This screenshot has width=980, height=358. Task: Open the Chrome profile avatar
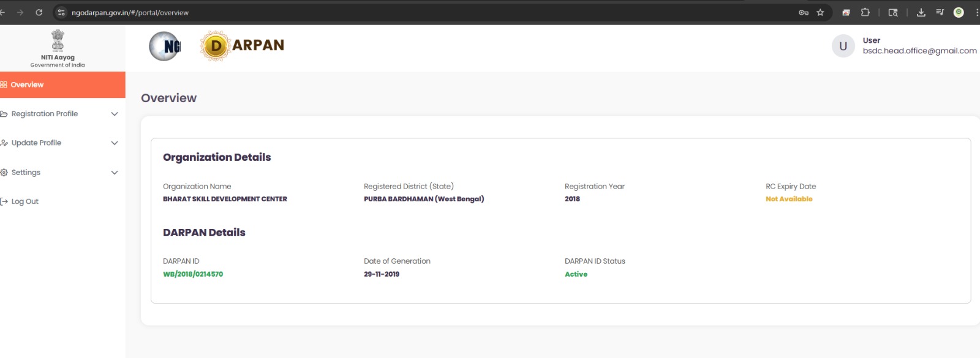tap(959, 12)
